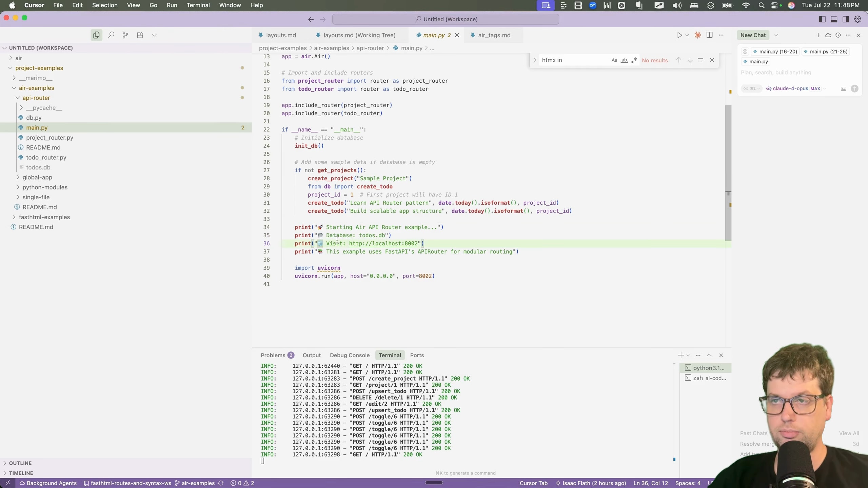Viewport: 868px width, 488px height.
Task: Expand the fasthtml-examples folder
Action: (44, 217)
